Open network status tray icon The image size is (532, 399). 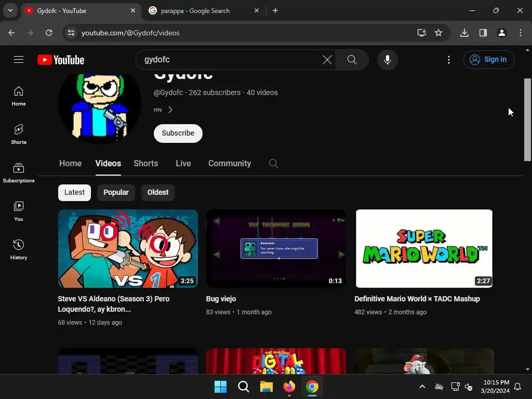(x=455, y=387)
